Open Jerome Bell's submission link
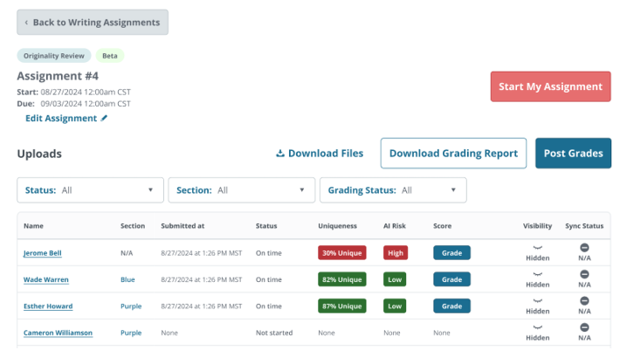627x364 pixels. (43, 253)
